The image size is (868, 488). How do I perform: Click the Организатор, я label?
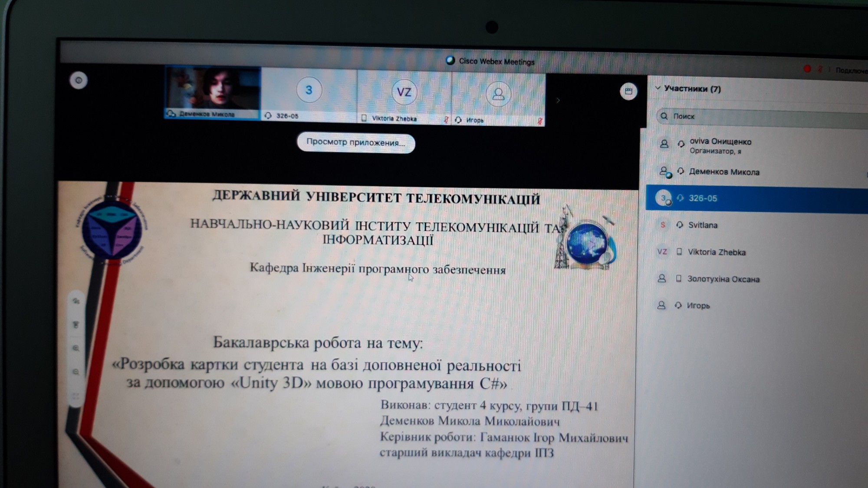pyautogui.click(x=715, y=151)
